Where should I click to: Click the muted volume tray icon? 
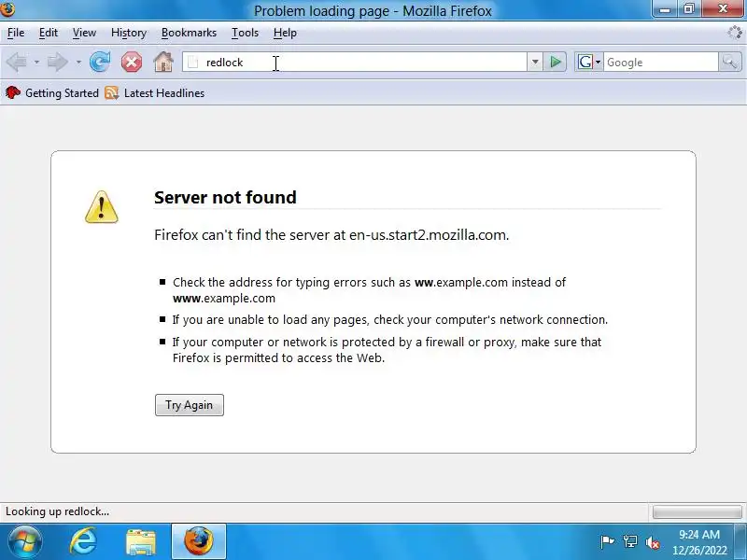coord(652,542)
